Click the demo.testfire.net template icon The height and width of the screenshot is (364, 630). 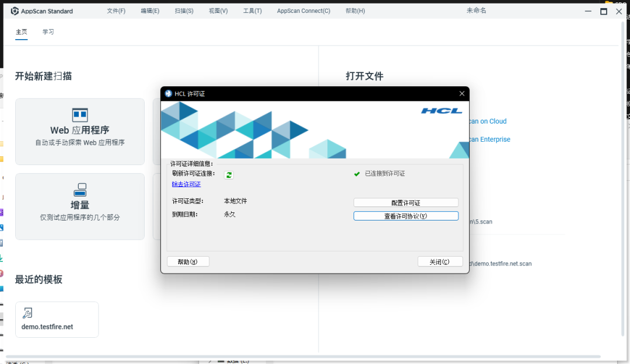point(27,313)
